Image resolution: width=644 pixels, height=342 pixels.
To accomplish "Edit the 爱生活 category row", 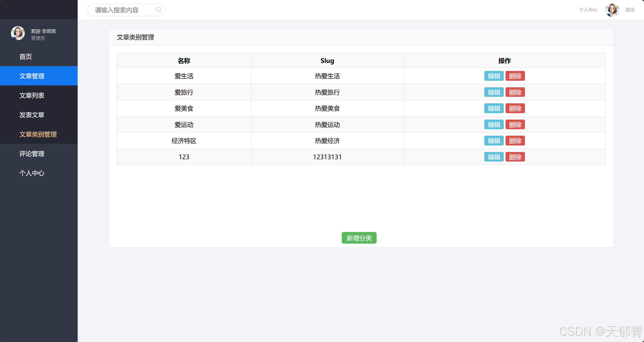I will click(x=494, y=76).
